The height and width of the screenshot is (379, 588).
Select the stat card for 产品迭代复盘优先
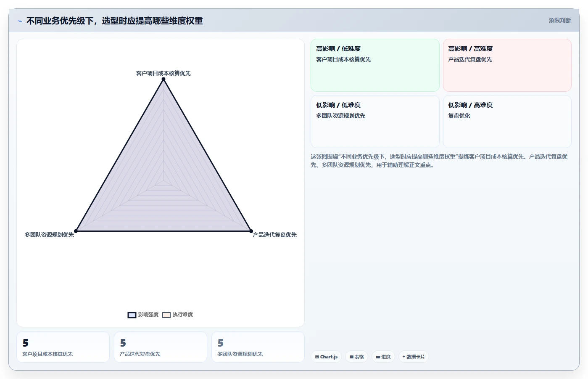coord(161,347)
